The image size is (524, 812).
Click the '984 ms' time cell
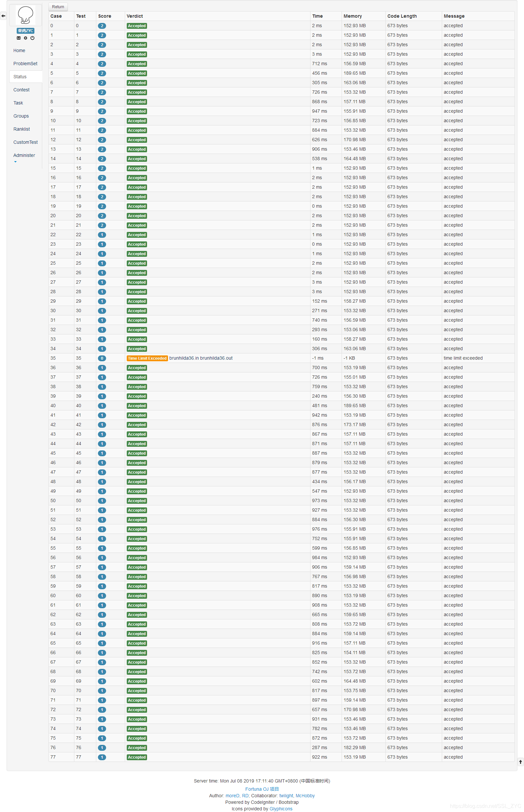(320, 558)
